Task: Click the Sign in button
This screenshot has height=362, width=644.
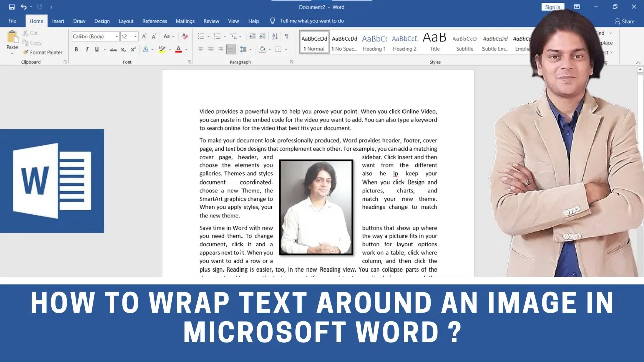Action: pyautogui.click(x=552, y=7)
